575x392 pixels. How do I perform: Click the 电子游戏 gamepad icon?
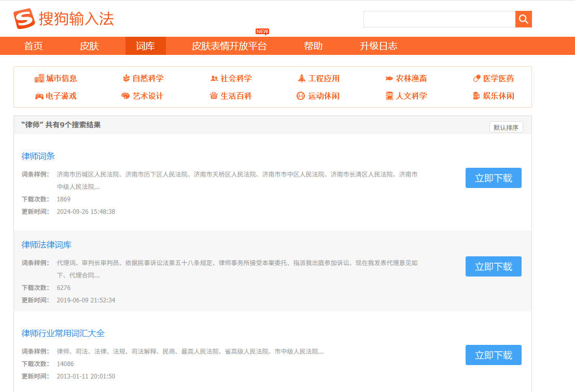39,96
